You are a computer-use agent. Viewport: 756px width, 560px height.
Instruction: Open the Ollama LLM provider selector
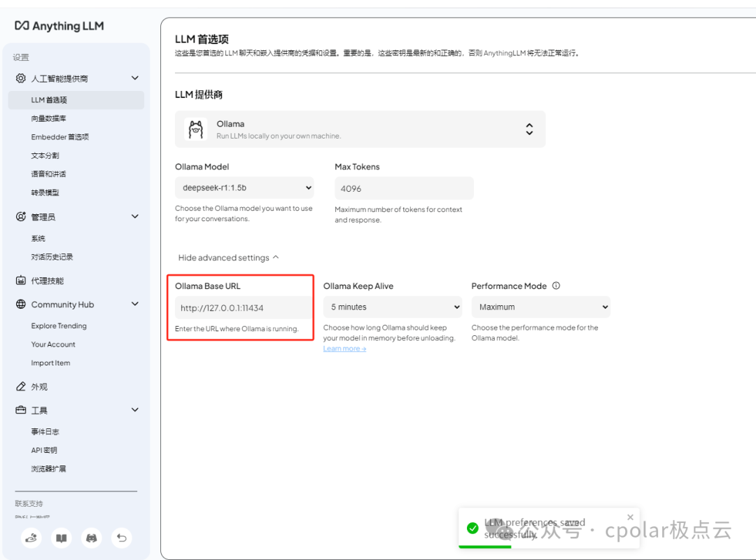pos(360,129)
